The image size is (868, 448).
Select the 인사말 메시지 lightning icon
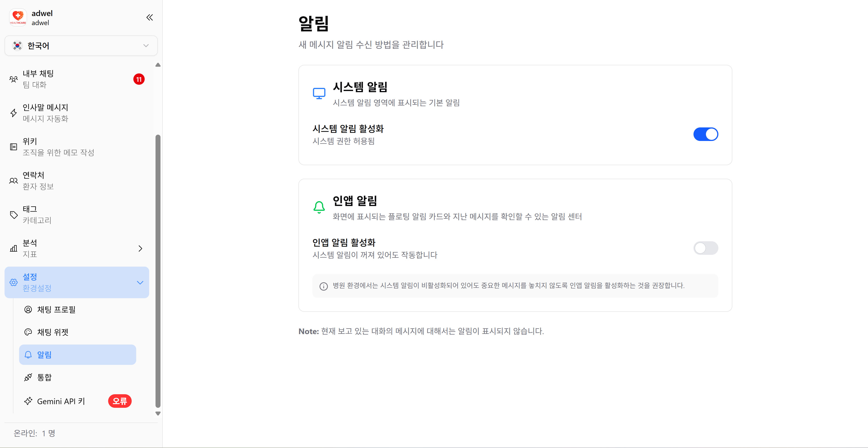[x=14, y=113]
